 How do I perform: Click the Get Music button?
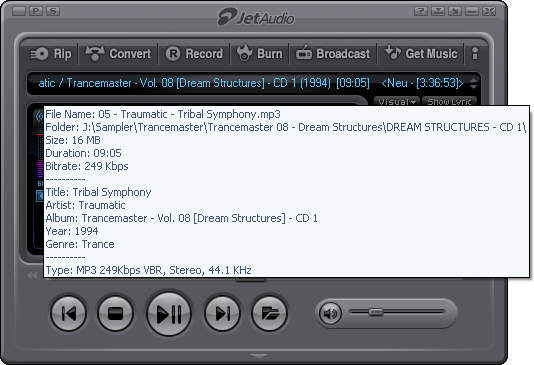pyautogui.click(x=421, y=54)
